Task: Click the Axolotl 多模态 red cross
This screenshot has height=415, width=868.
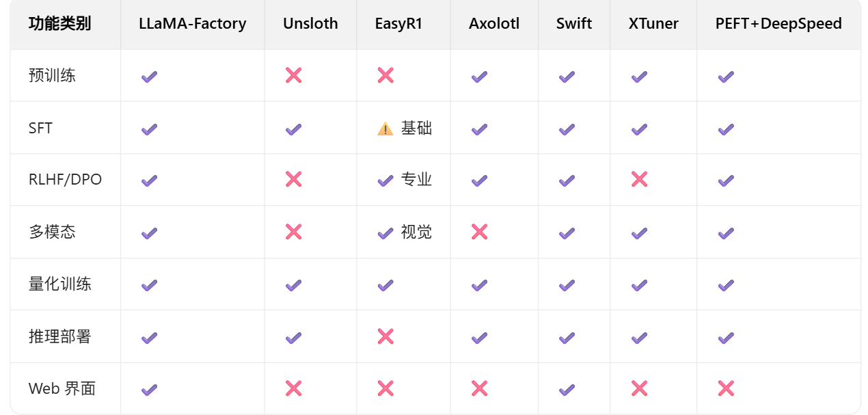Action: tap(480, 232)
